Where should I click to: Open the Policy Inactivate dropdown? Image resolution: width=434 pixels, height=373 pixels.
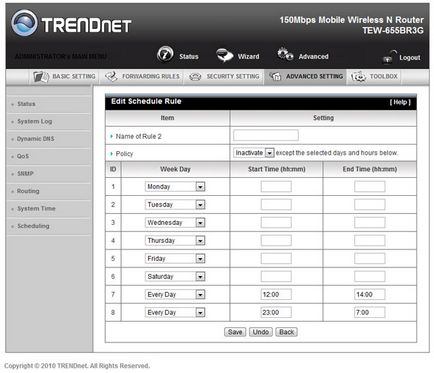(254, 153)
